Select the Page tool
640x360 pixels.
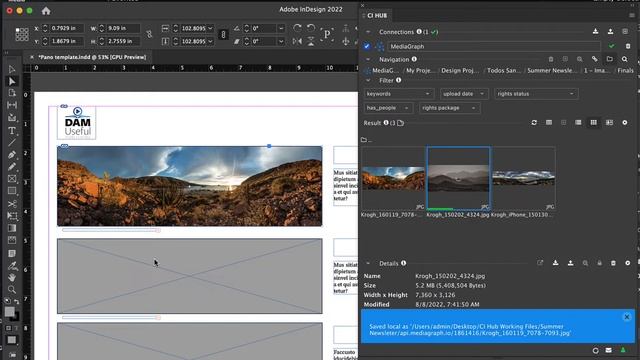point(12,93)
